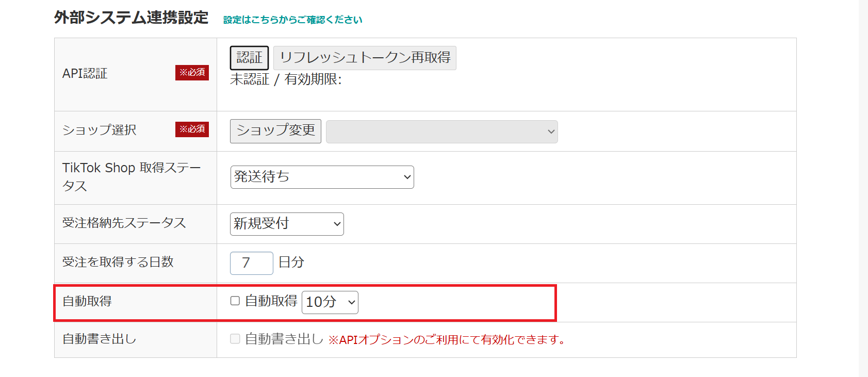Click the 受注格納先ステータス row label
This screenshot has height=377, width=868.
coord(124,223)
